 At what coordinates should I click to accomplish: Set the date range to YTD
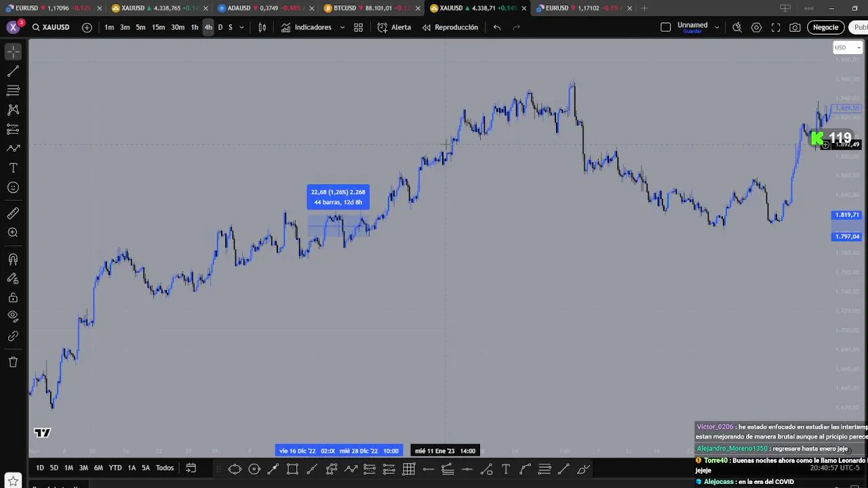[115, 468]
